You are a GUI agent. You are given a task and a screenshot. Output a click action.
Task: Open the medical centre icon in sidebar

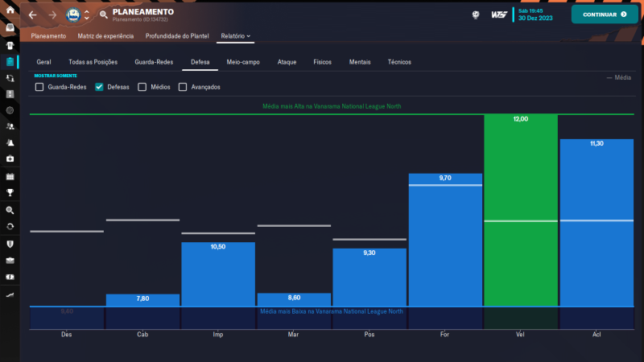point(10,159)
